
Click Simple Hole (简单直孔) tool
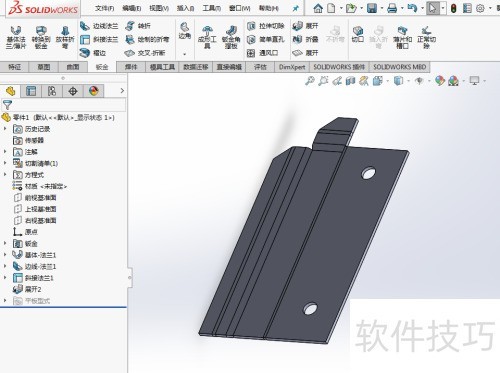coord(266,39)
